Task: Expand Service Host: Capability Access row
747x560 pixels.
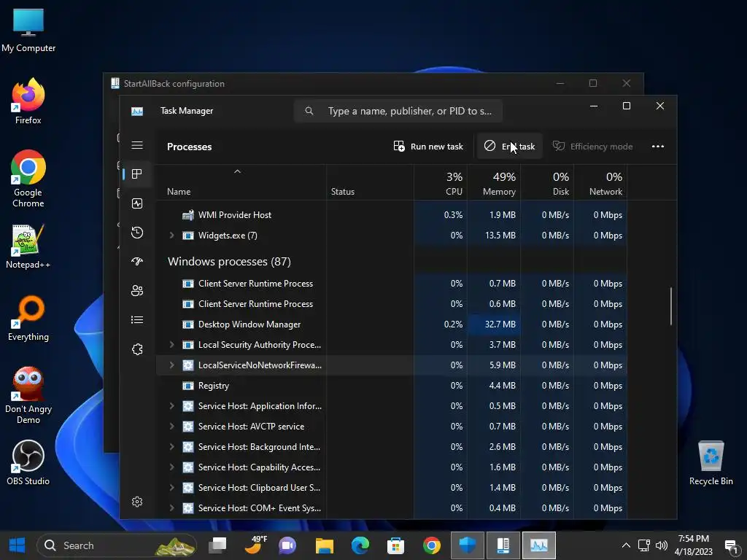Action: (171, 467)
